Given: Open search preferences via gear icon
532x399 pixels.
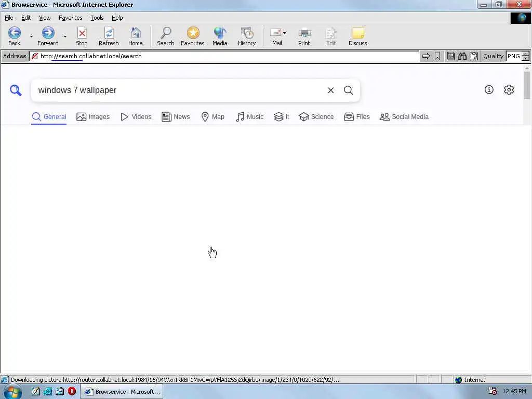Looking at the screenshot, I should coord(509,89).
